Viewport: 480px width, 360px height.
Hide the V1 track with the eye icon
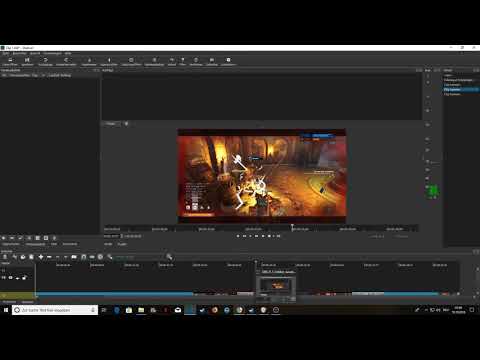11,277
